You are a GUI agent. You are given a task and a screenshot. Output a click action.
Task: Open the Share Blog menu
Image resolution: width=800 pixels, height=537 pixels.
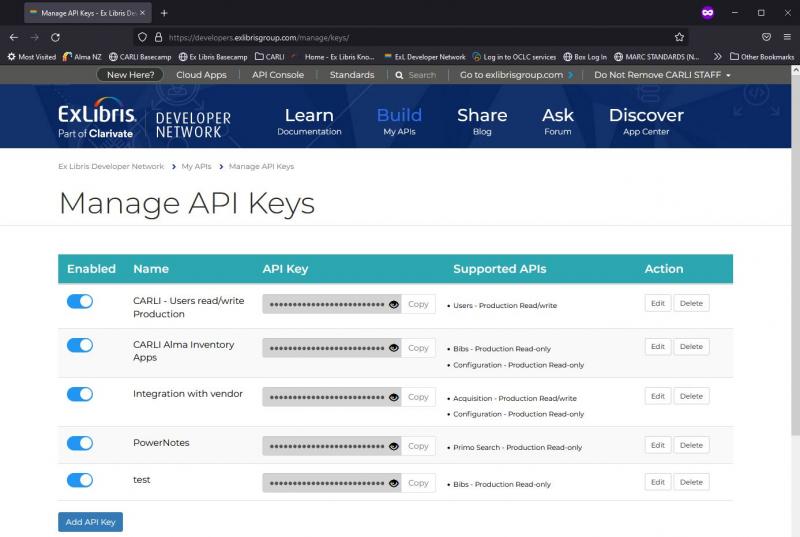(x=482, y=121)
